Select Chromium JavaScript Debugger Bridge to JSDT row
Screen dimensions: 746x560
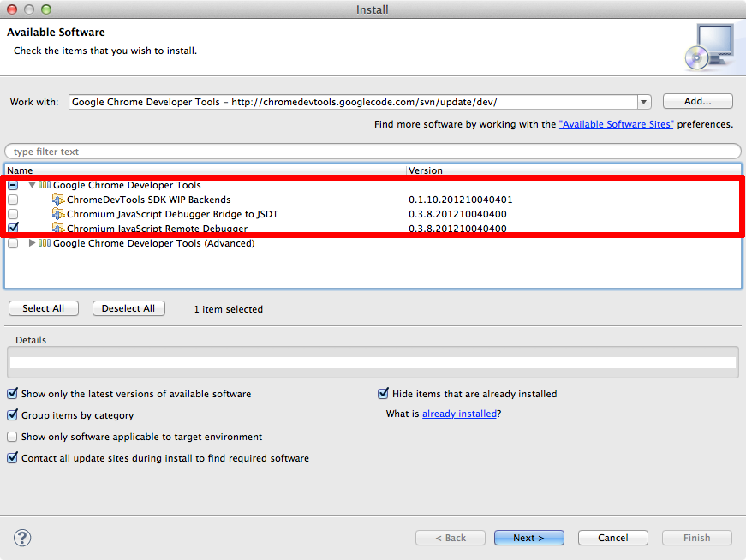tap(373, 214)
